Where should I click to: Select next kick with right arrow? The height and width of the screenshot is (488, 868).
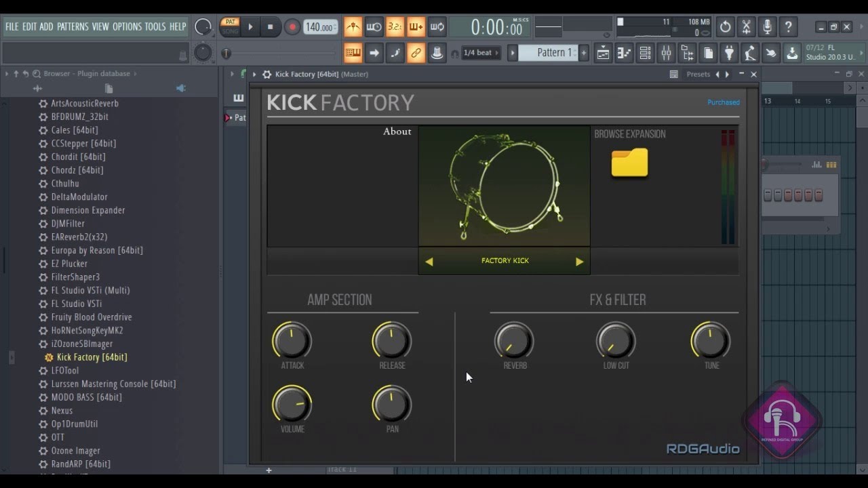pyautogui.click(x=580, y=262)
